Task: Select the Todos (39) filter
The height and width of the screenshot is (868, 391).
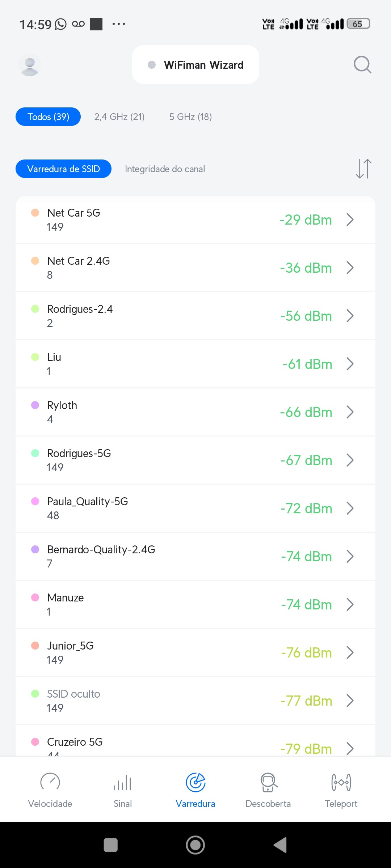Action: [48, 117]
